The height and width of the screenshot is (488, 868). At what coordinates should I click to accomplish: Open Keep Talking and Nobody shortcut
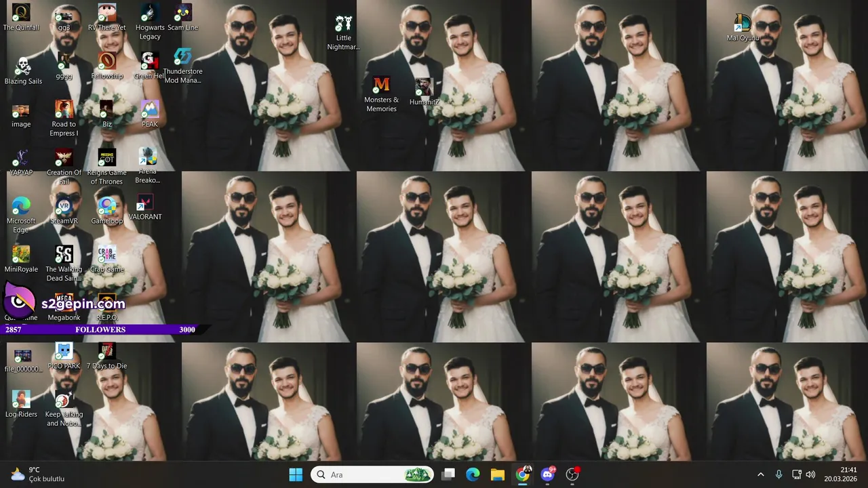point(64,409)
